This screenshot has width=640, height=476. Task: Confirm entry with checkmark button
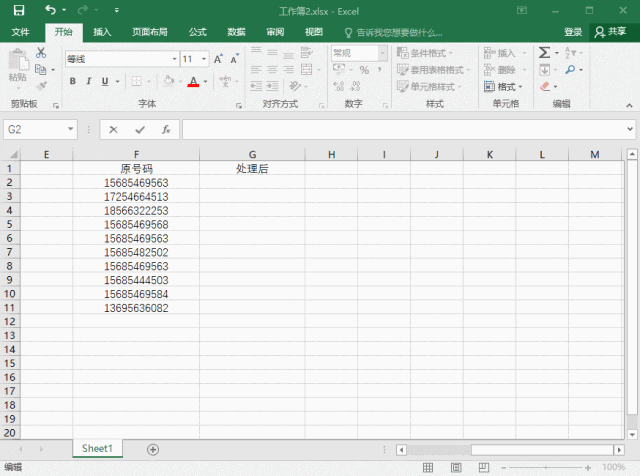pos(140,130)
